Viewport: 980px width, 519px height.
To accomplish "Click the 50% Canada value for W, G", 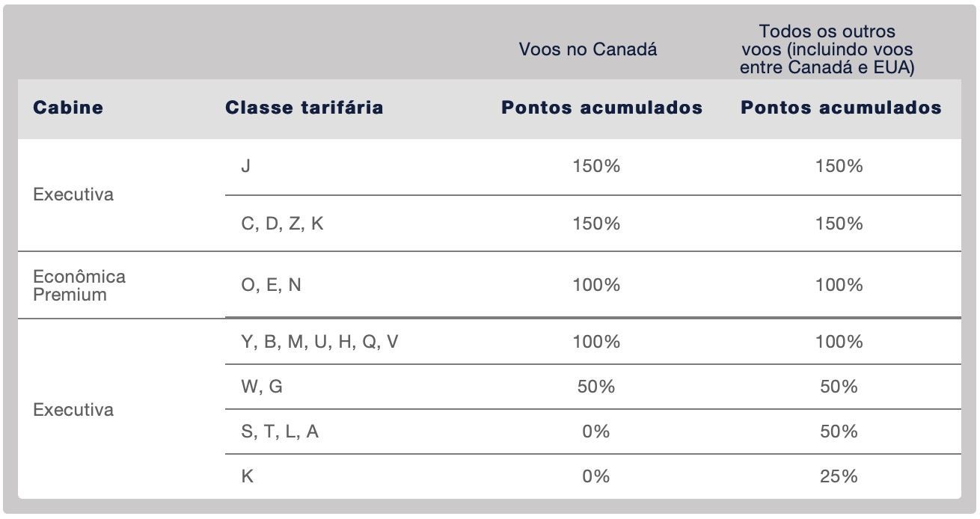I will pyautogui.click(x=596, y=387).
